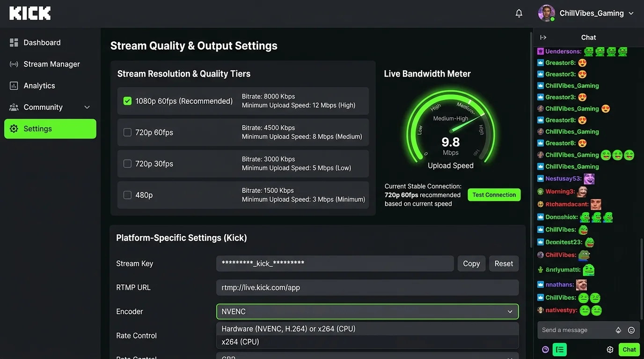Click the Test Connection button
Image resolution: width=644 pixels, height=359 pixels.
click(x=494, y=195)
